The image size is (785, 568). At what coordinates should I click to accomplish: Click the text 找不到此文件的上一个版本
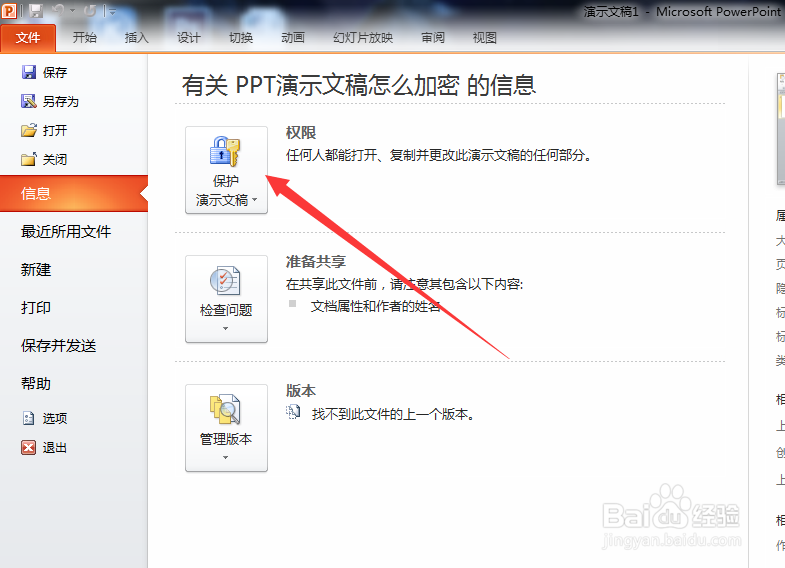click(393, 414)
